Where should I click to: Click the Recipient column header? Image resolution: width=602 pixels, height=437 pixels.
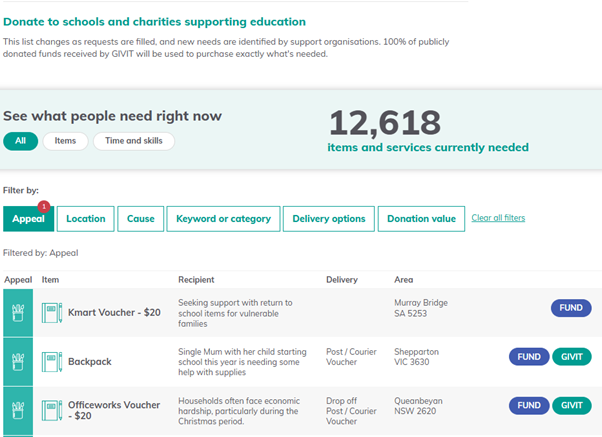pos(196,280)
